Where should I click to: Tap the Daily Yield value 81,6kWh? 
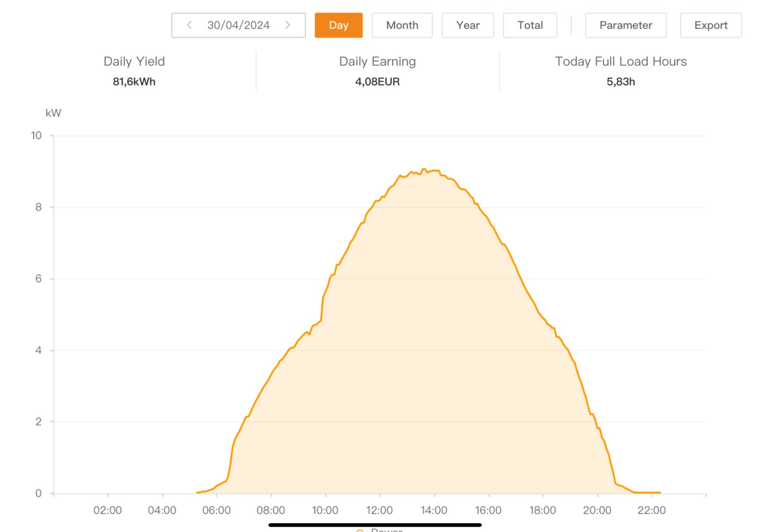(134, 82)
